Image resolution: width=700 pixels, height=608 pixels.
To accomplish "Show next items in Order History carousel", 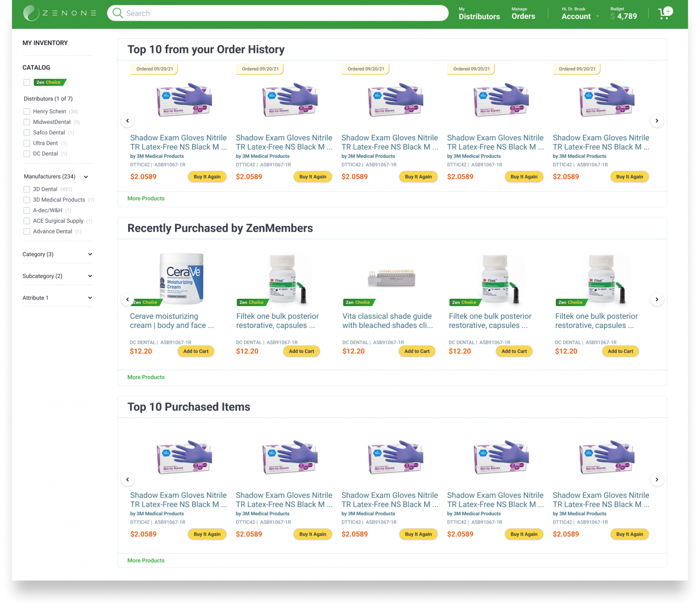I will (x=657, y=121).
